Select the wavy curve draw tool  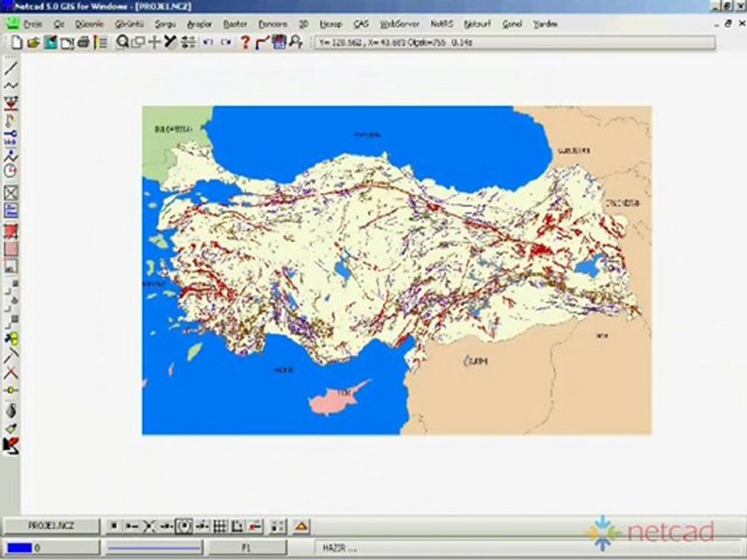[x=11, y=86]
